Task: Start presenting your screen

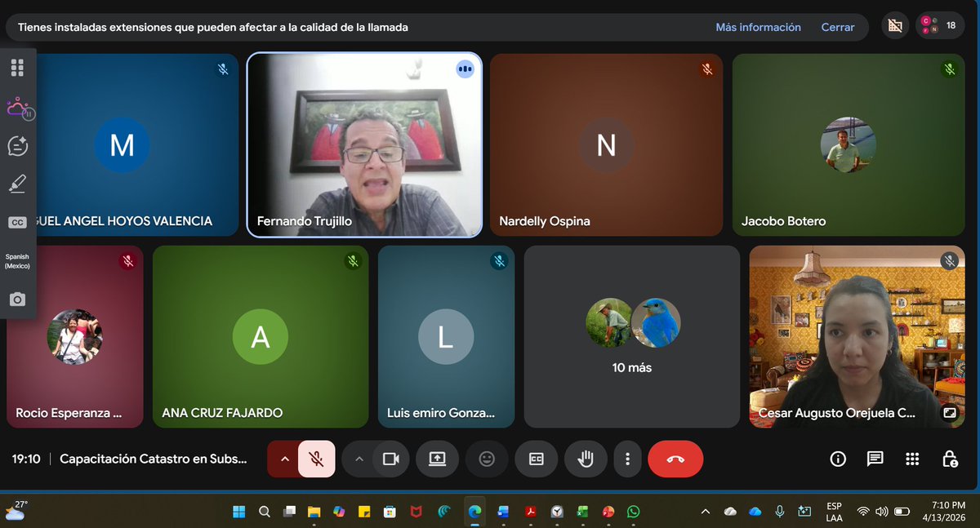Action: [x=437, y=459]
